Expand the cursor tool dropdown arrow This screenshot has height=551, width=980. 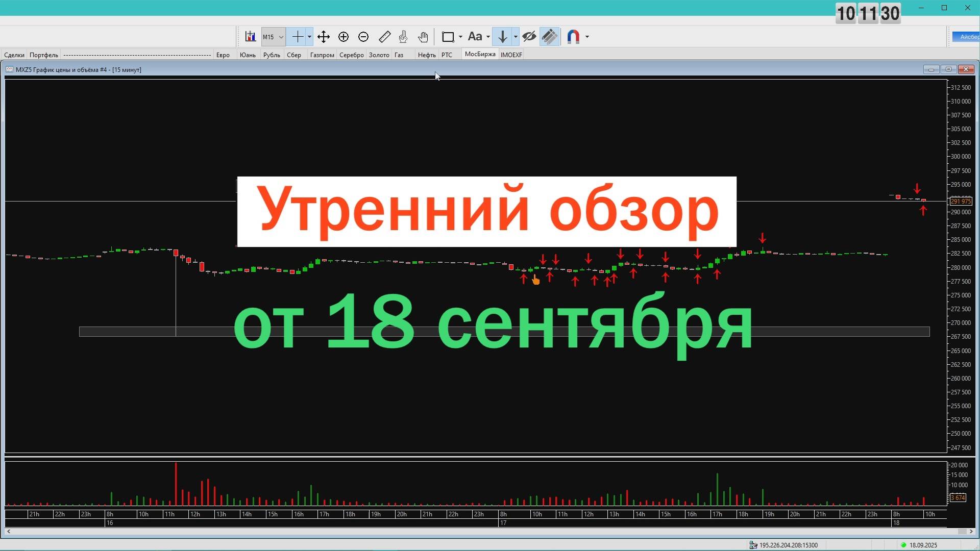pos(309,36)
